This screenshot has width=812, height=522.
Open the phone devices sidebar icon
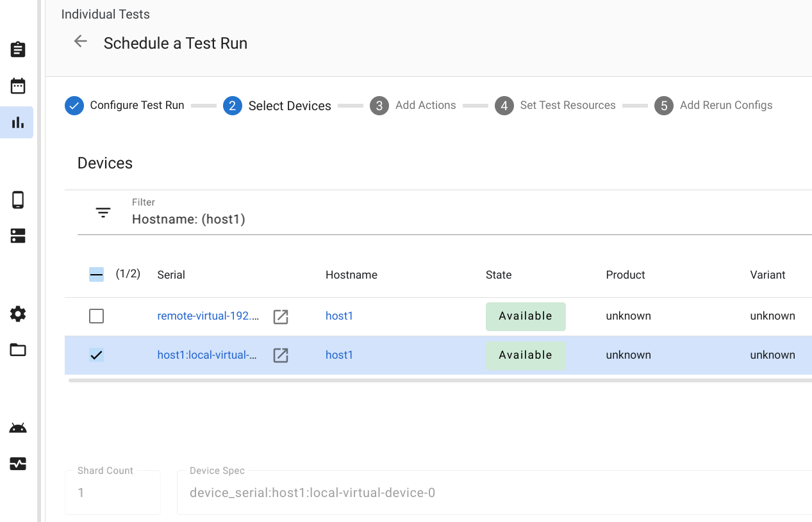click(x=18, y=200)
